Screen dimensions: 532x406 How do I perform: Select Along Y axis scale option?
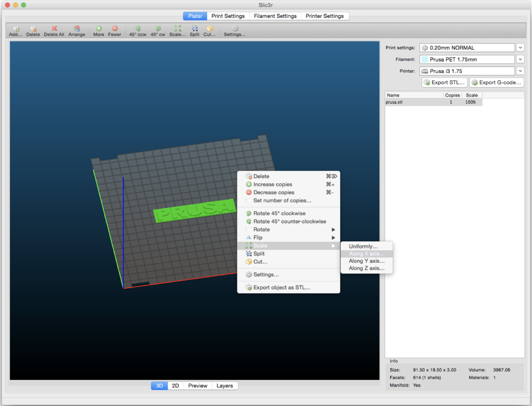[x=367, y=261]
